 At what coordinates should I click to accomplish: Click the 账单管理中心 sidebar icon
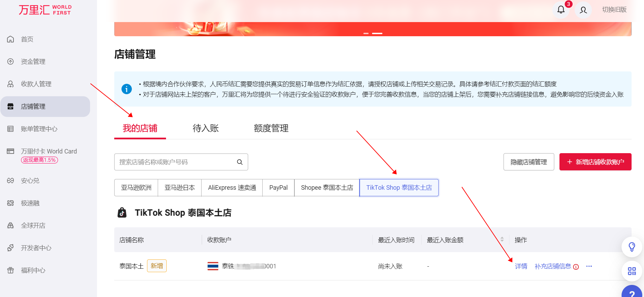click(x=11, y=129)
